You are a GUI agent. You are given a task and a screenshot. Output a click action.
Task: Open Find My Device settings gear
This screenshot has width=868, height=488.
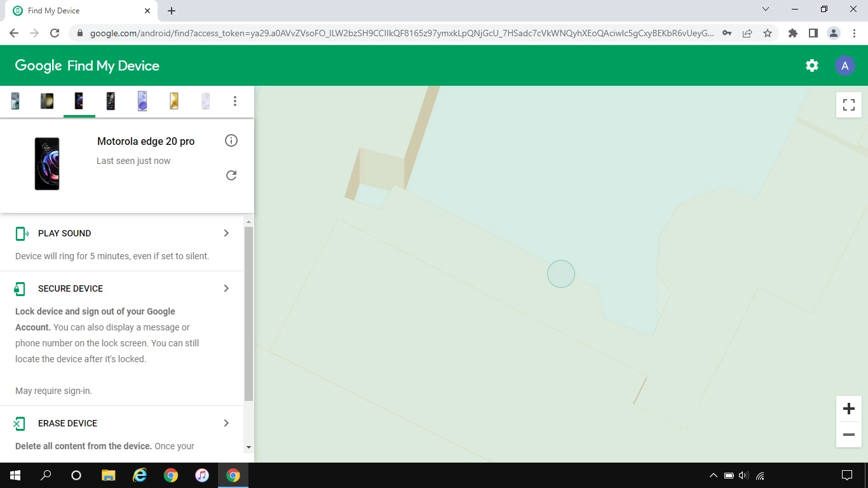pyautogui.click(x=811, y=65)
